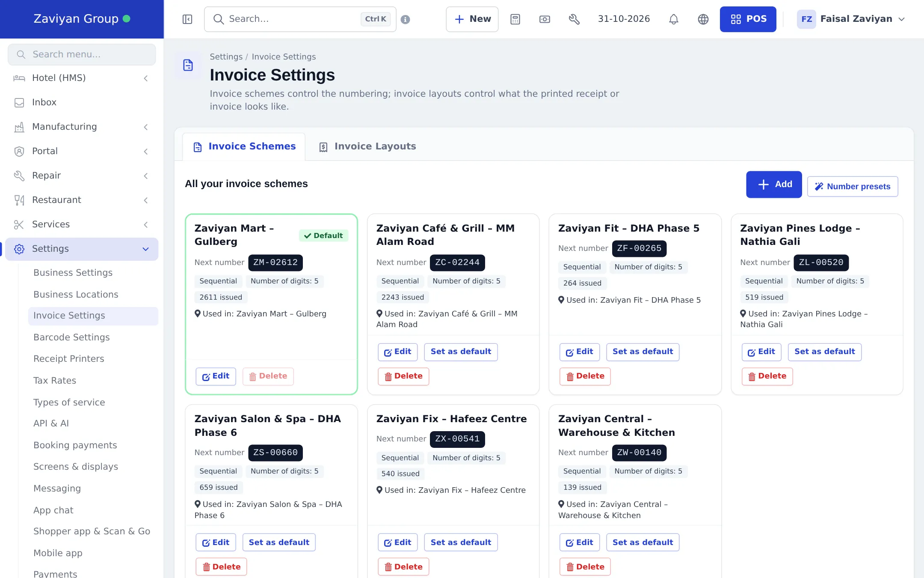Collapse the Settings menu chevron

(146, 249)
